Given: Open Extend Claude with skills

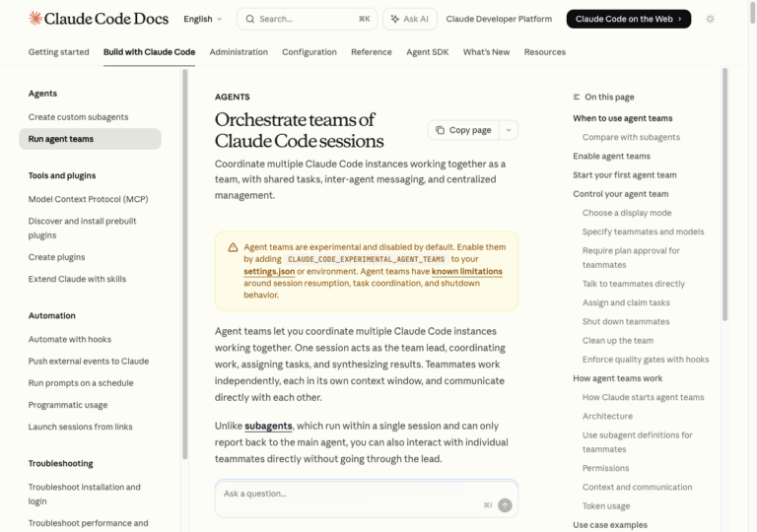Looking at the screenshot, I should click(x=77, y=279).
